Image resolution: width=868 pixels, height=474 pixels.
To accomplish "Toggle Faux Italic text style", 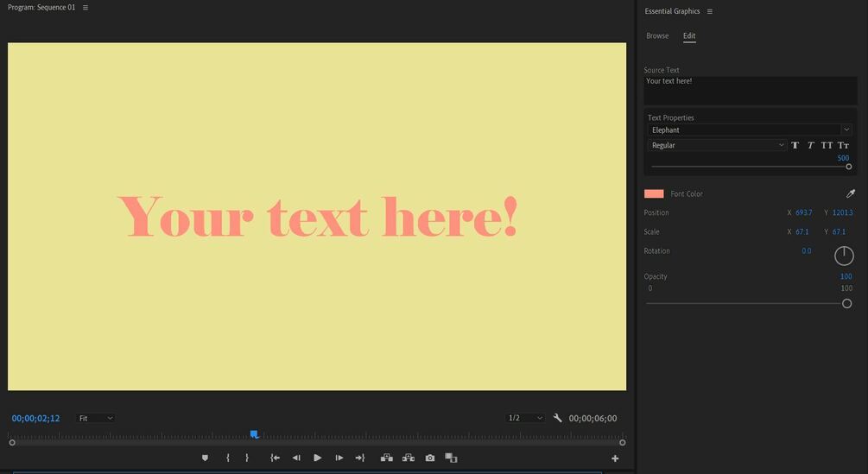I will coord(811,145).
